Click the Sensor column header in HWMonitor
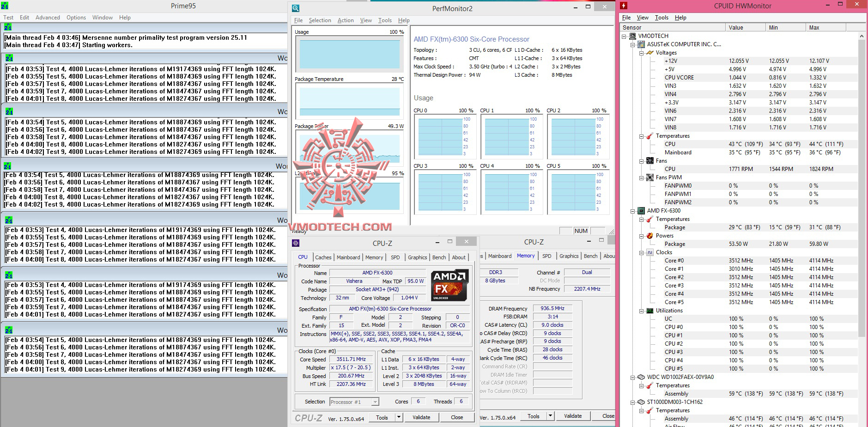This screenshot has height=427, width=868. pos(672,28)
